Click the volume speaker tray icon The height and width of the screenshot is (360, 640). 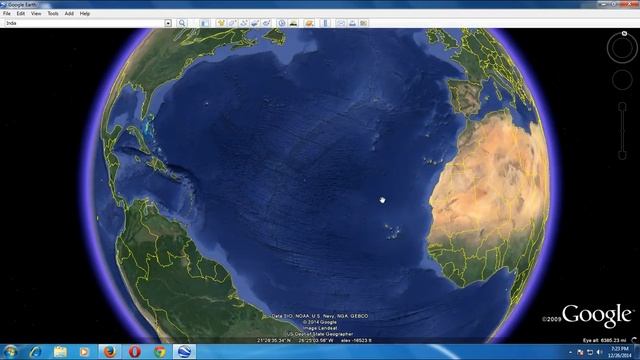[600, 352]
